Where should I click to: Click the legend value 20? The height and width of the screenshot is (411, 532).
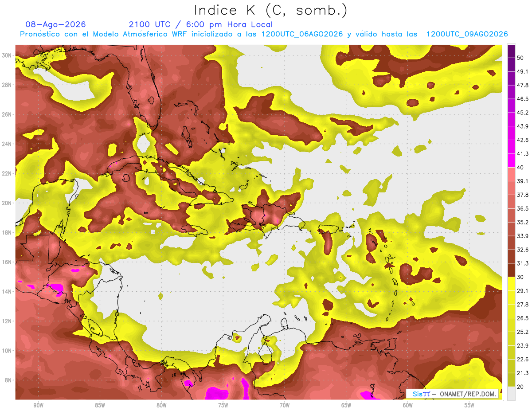[521, 386]
